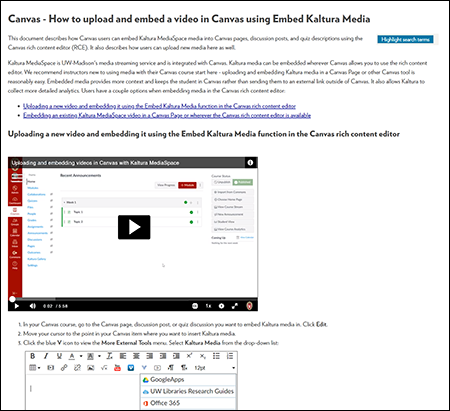Start the video with the large center play button
Image resolution: width=450 pixels, height=411 pixels.
(134, 227)
